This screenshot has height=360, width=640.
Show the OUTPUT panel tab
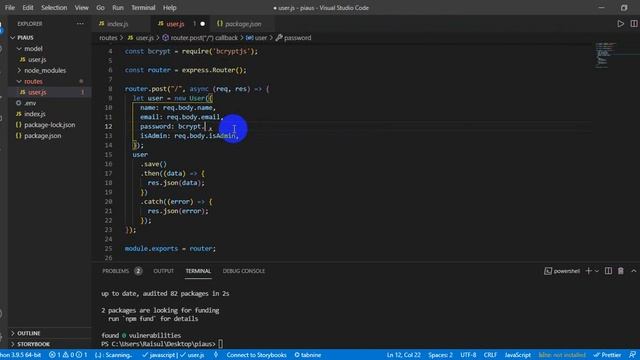[x=164, y=271]
